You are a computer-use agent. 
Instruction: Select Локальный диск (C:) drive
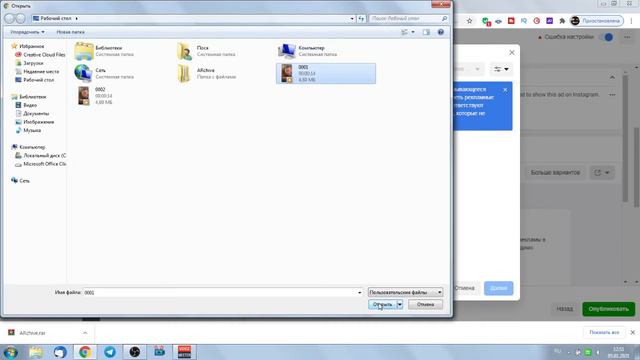[44, 155]
